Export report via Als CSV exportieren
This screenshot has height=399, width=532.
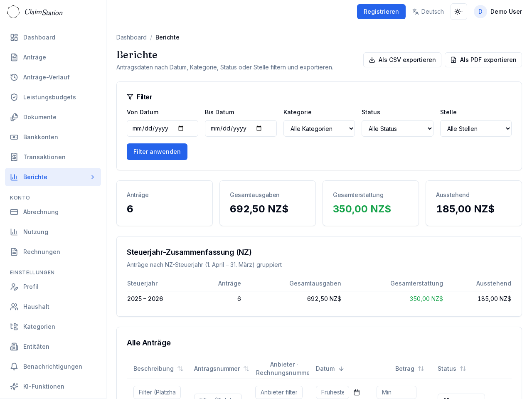click(x=402, y=60)
